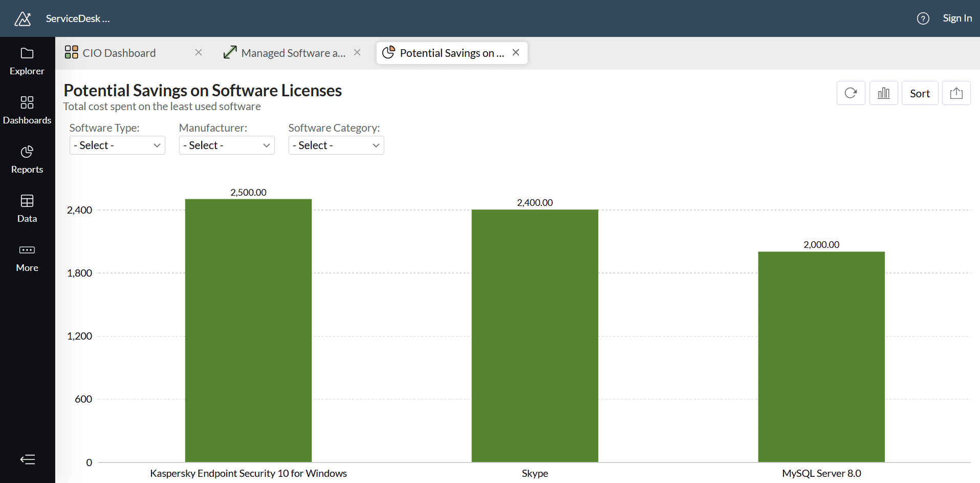Open the Explorer sidebar section
This screenshot has width=980, height=483.
click(27, 61)
